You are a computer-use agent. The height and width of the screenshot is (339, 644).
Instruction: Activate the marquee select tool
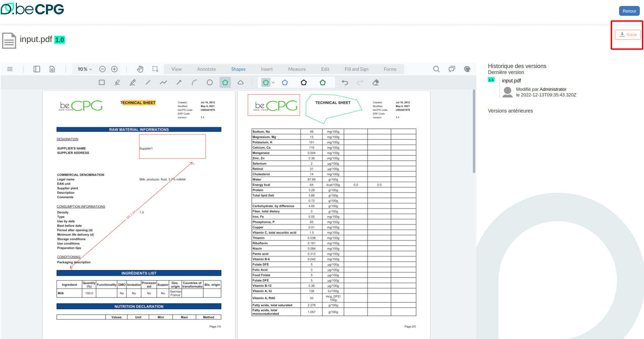pyautogui.click(x=155, y=69)
